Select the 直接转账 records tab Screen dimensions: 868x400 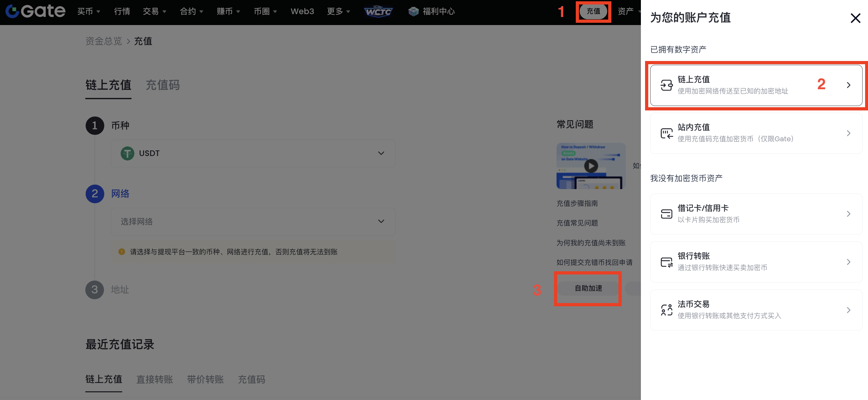point(154,379)
